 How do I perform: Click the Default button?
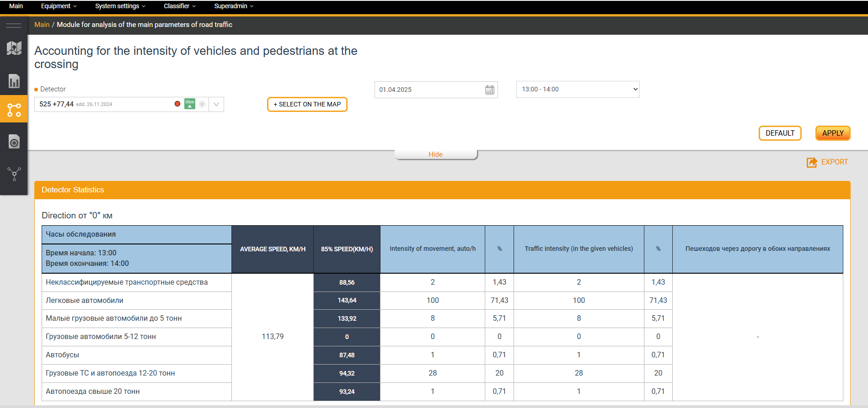pyautogui.click(x=780, y=133)
